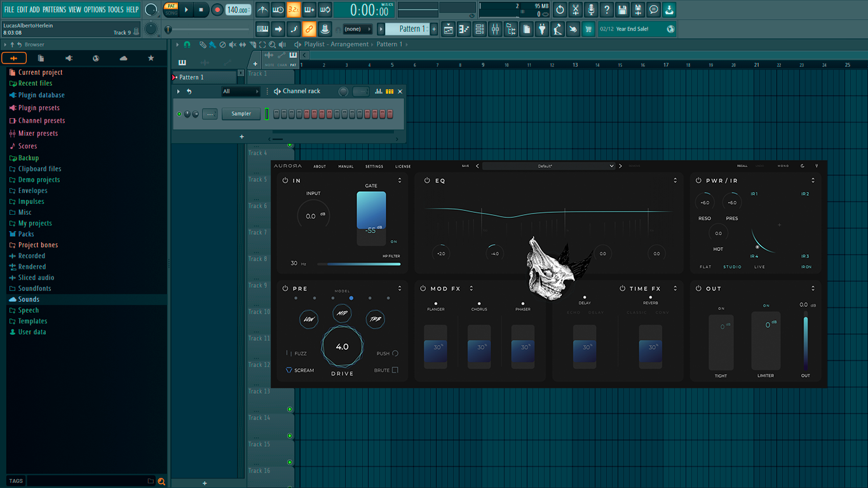
Task: Open the channel rack view icon
Action: click(480, 29)
